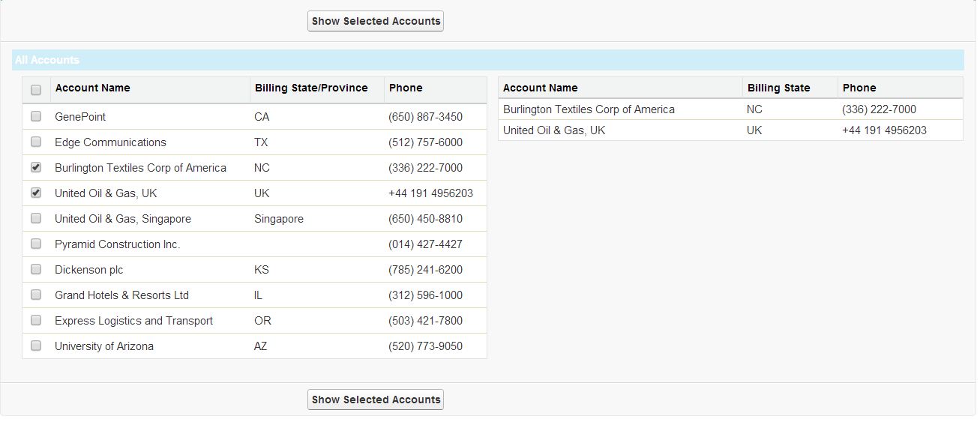
Task: Uncheck Burlington Textiles Corp of America
Action: pos(36,167)
